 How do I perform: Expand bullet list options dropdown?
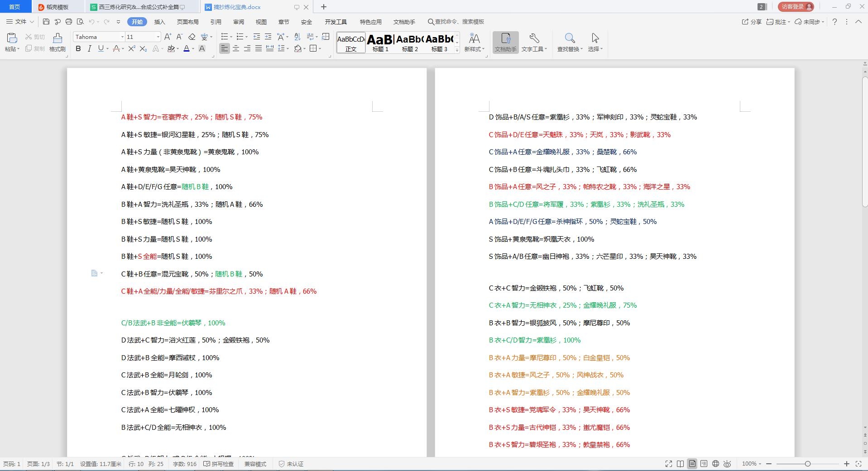[x=231, y=37]
